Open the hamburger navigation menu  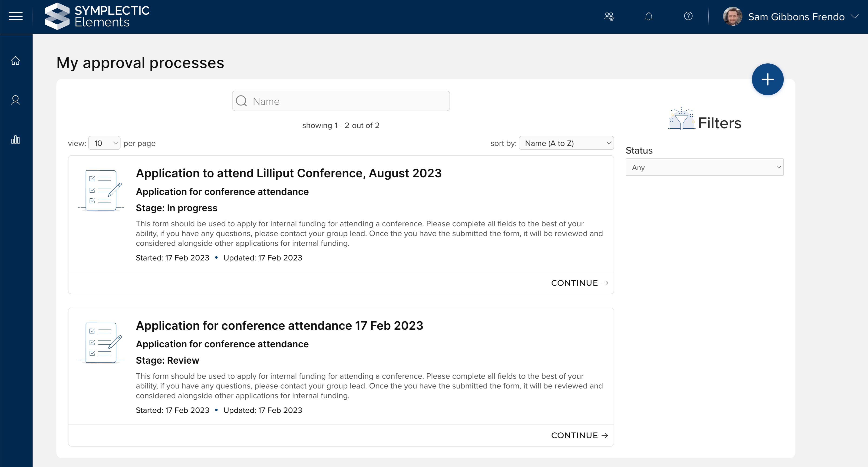click(16, 16)
